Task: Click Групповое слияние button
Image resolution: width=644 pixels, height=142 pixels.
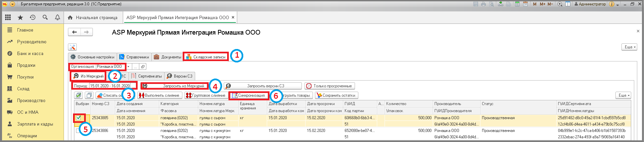Action: point(206,95)
